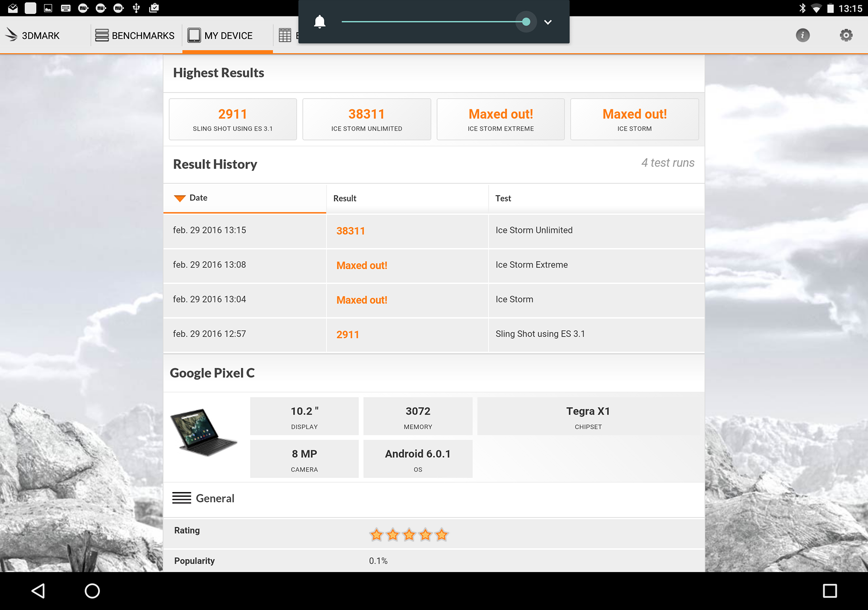Open the keyboard notification icon
The image size is (868, 610).
tap(66, 8)
